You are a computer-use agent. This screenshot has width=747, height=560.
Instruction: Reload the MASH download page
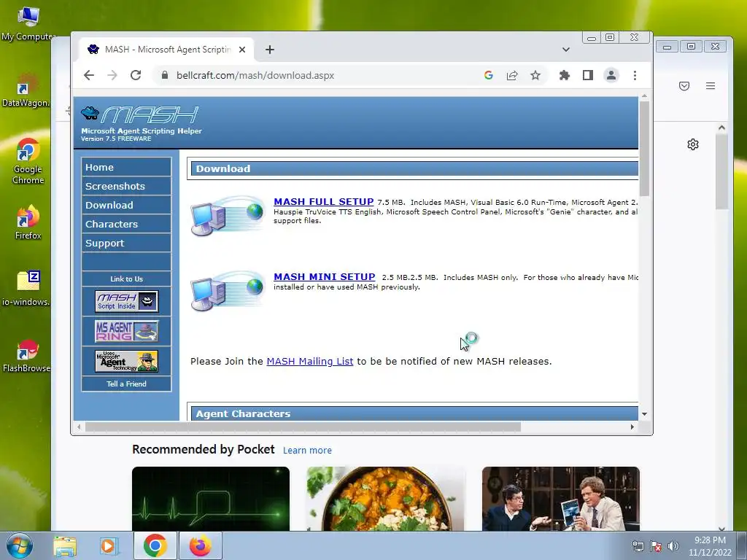pyautogui.click(x=136, y=75)
